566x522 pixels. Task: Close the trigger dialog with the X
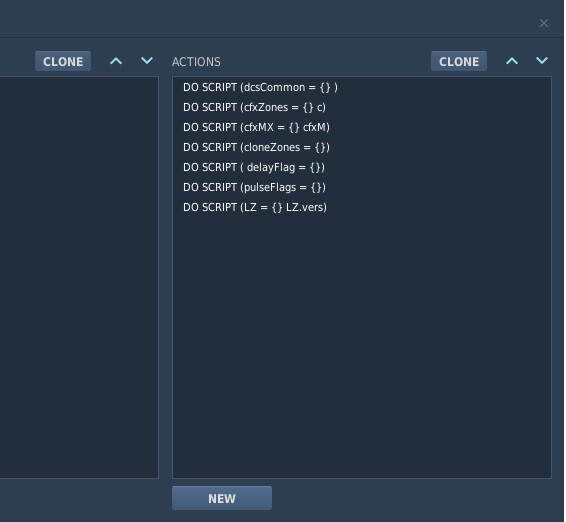click(544, 23)
